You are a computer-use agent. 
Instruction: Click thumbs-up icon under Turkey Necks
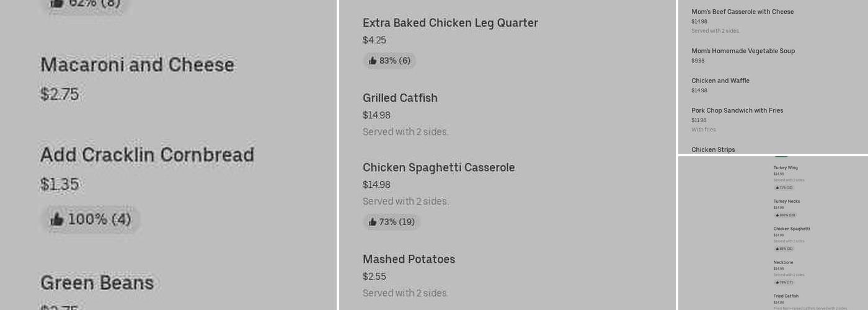coord(777,215)
